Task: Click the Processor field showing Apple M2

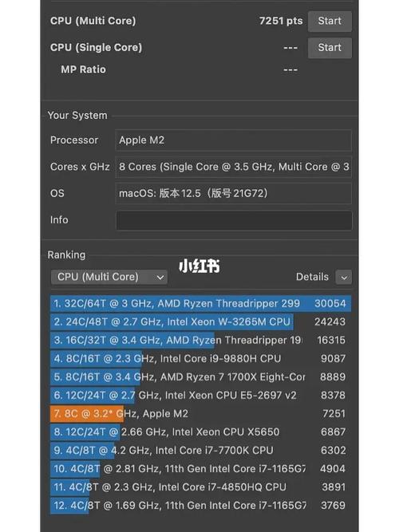Action: point(234,140)
